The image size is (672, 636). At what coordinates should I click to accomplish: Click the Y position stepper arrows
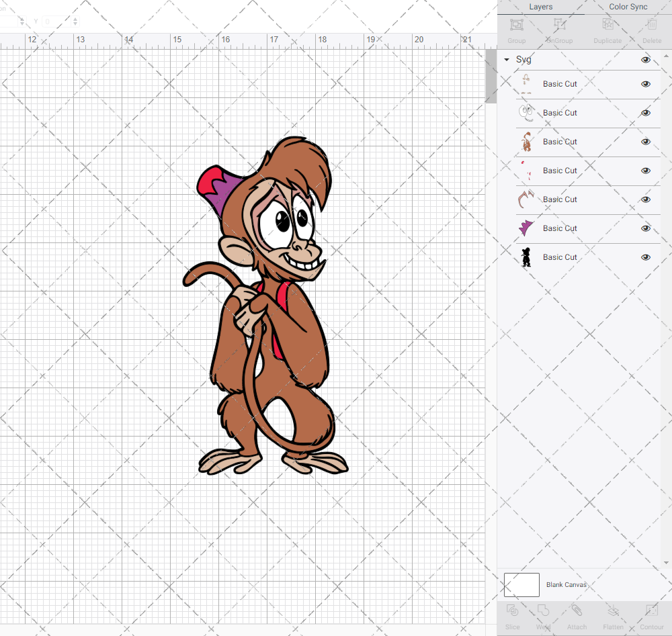point(75,21)
